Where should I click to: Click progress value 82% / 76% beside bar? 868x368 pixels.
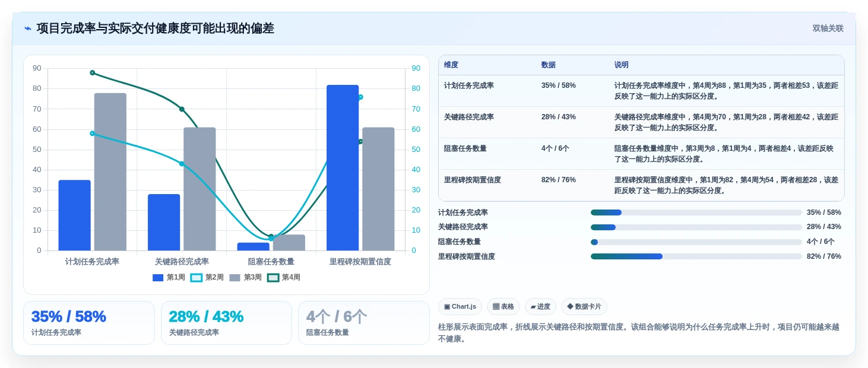point(824,256)
